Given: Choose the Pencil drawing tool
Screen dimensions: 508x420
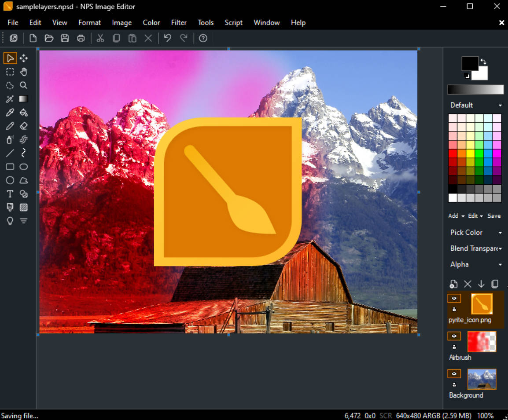Looking at the screenshot, I should [x=10, y=126].
